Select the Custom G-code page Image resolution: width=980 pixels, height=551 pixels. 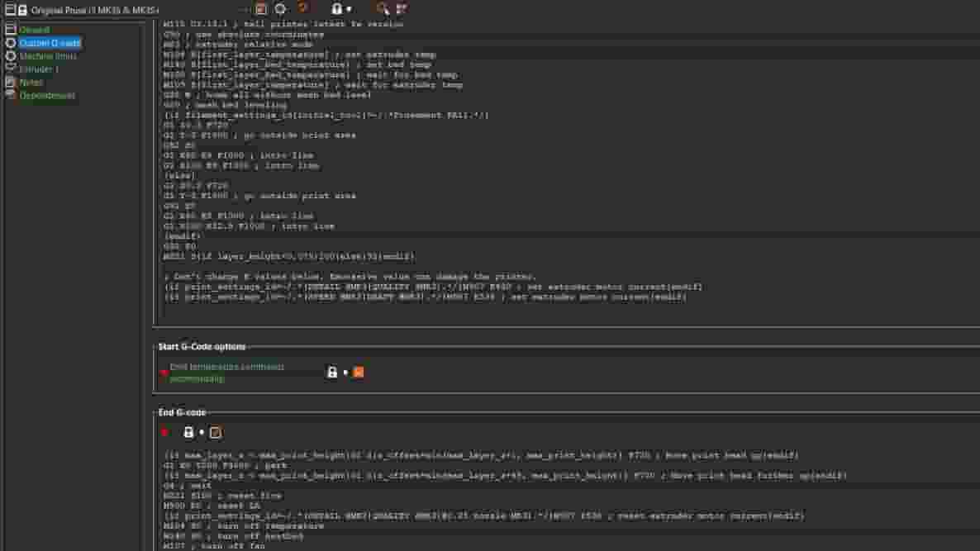pyautogui.click(x=50, y=42)
